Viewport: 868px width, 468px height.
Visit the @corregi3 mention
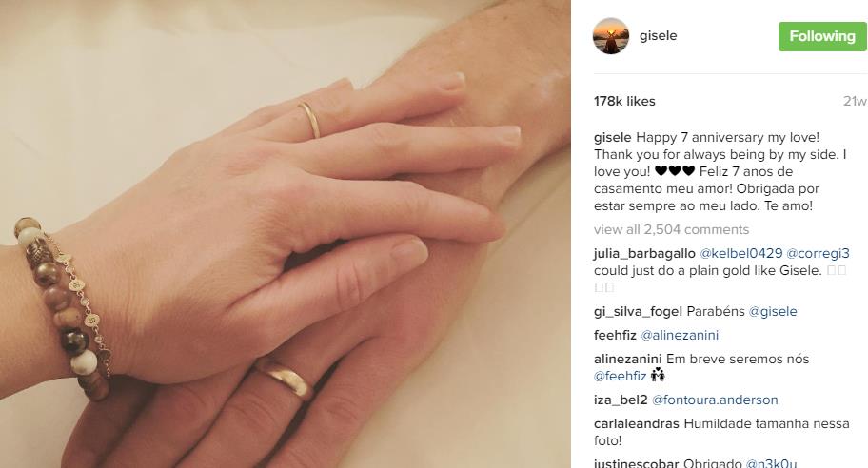(x=818, y=253)
